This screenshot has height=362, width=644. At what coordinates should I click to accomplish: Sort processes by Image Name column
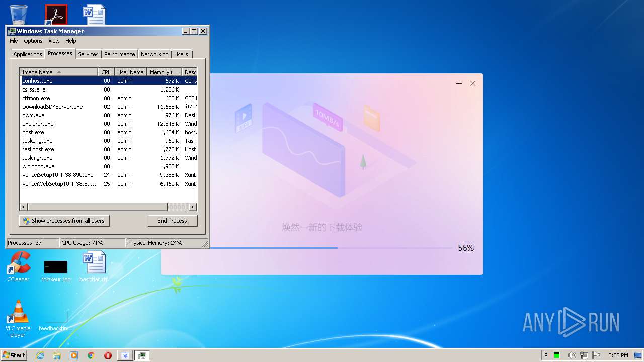point(59,72)
